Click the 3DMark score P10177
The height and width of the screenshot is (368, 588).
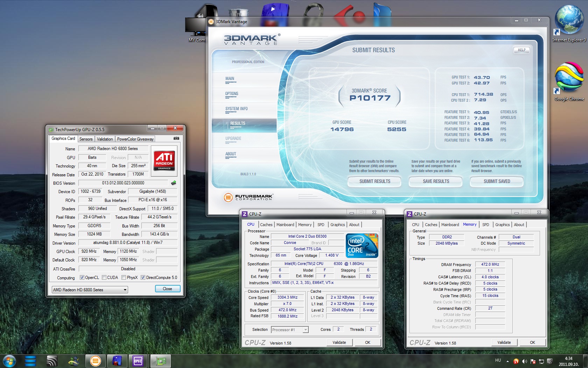[370, 98]
